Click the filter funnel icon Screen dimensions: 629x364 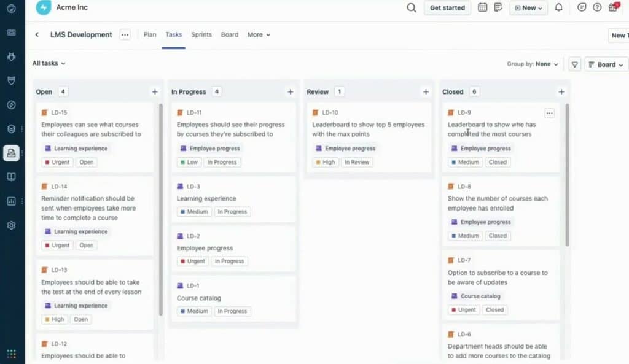(574, 64)
